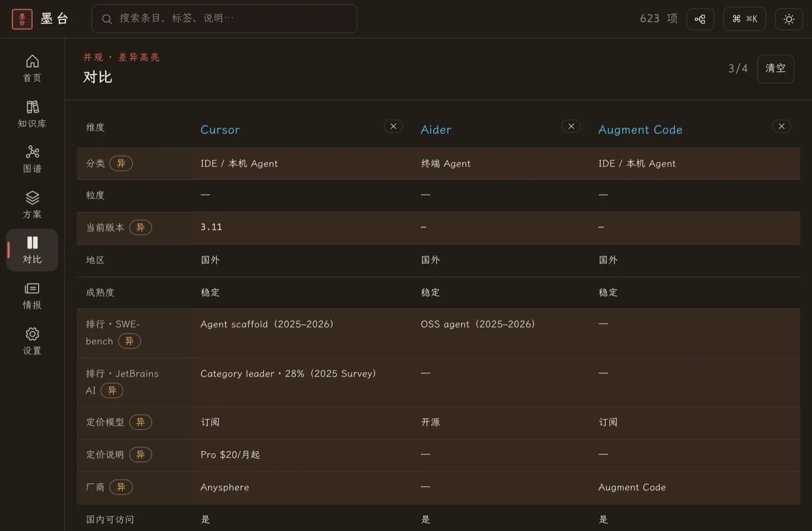
Task: Remove Aider column from comparison
Action: [571, 126]
